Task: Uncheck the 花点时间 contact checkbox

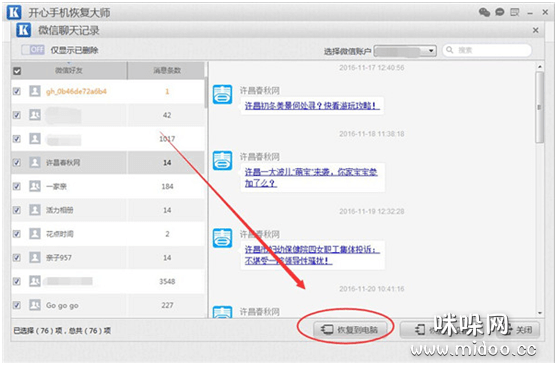Action: 17,234
